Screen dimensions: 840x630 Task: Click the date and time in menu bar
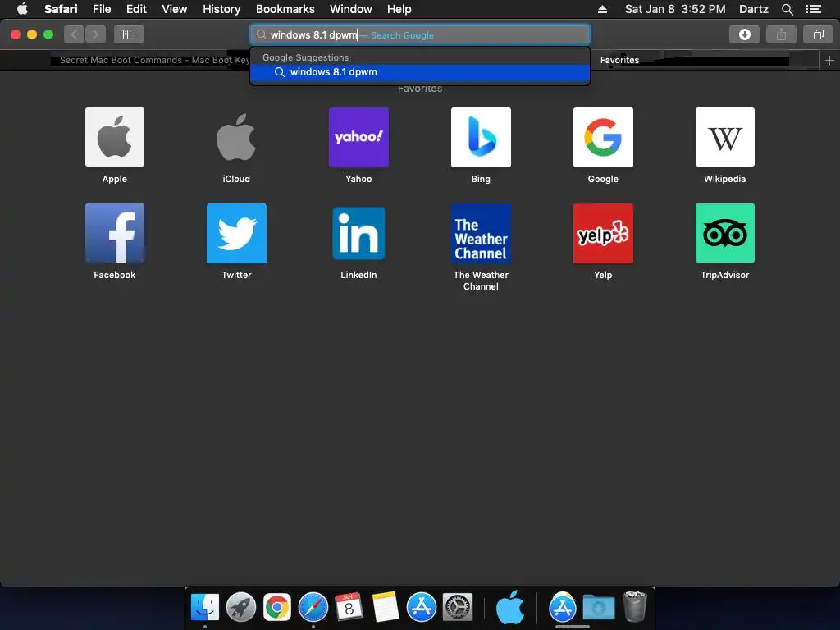pyautogui.click(x=675, y=9)
